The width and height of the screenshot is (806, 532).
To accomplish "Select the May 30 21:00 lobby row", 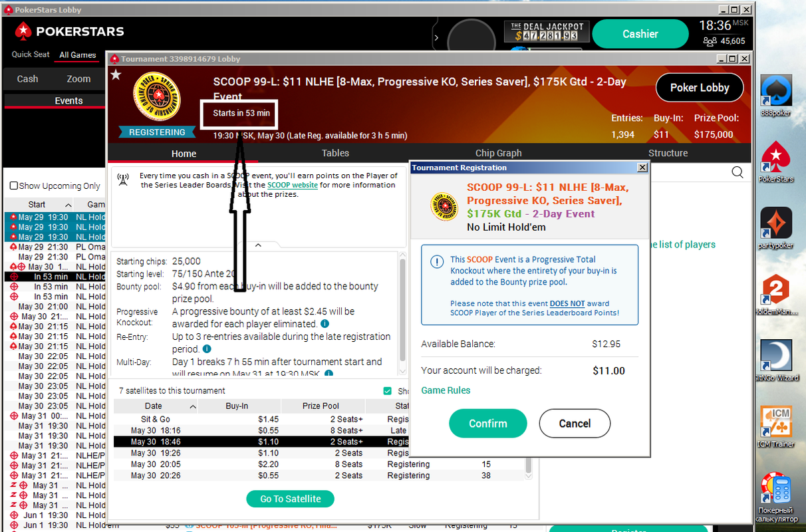I will tap(55, 307).
